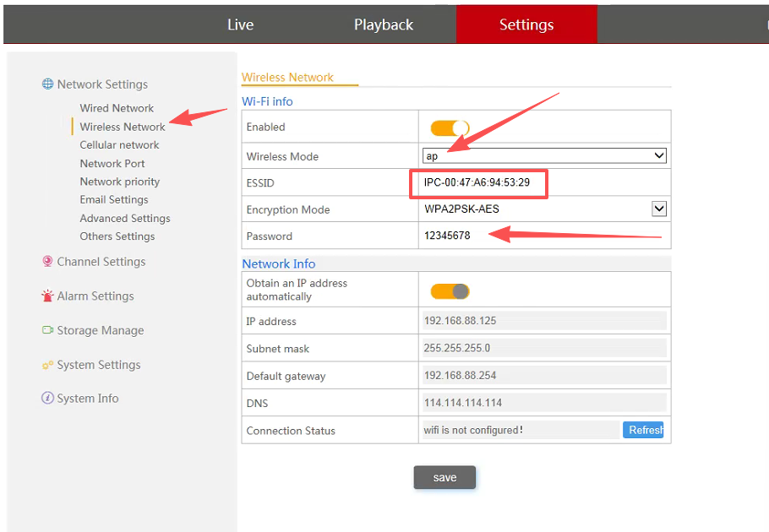769x532 pixels.
Task: Click the System Settings gears icon
Action: click(47, 365)
